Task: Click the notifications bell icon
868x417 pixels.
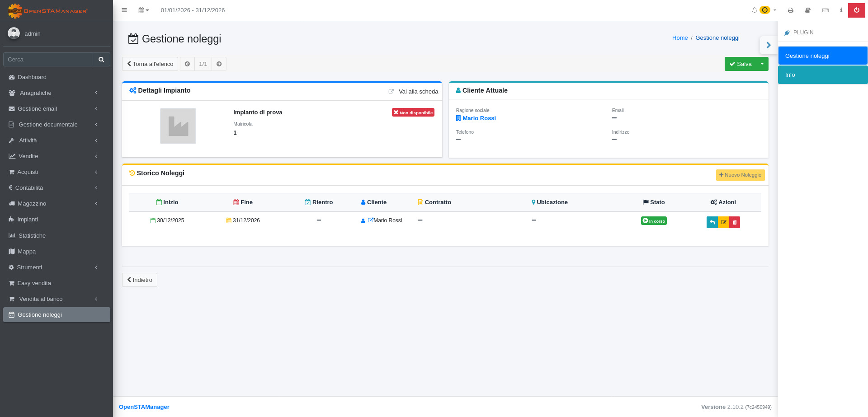Action: pos(754,10)
